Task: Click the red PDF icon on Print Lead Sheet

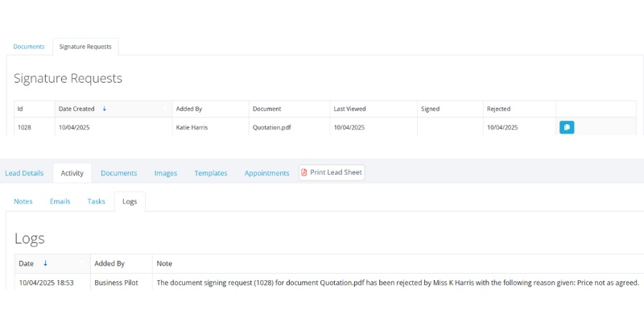Action: [304, 172]
